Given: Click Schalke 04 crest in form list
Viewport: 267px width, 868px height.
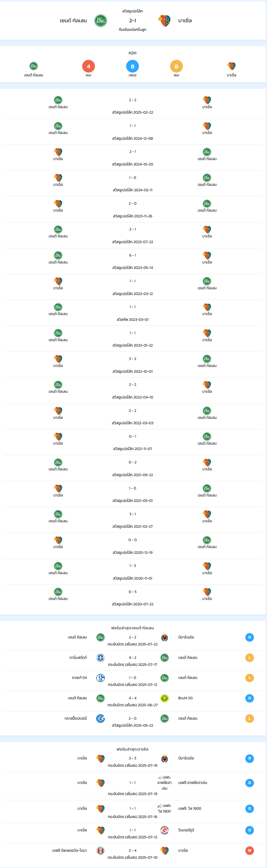Looking at the screenshot, I should [x=100, y=678].
